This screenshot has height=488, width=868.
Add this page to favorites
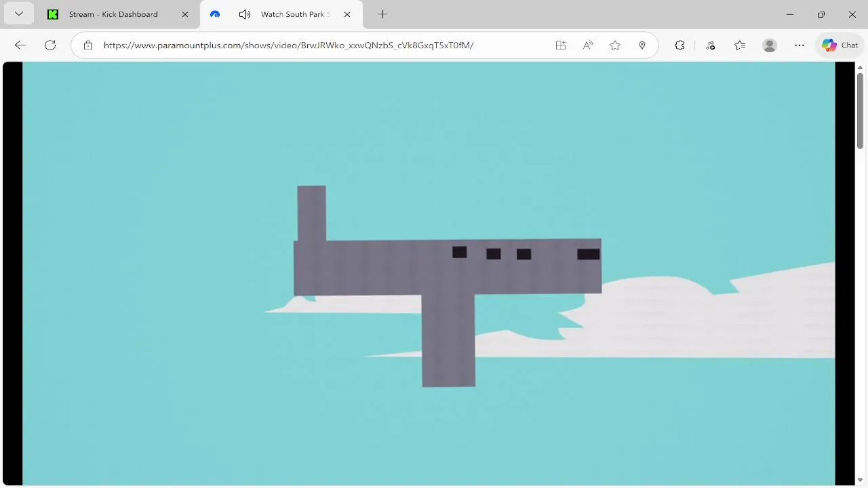coord(615,45)
